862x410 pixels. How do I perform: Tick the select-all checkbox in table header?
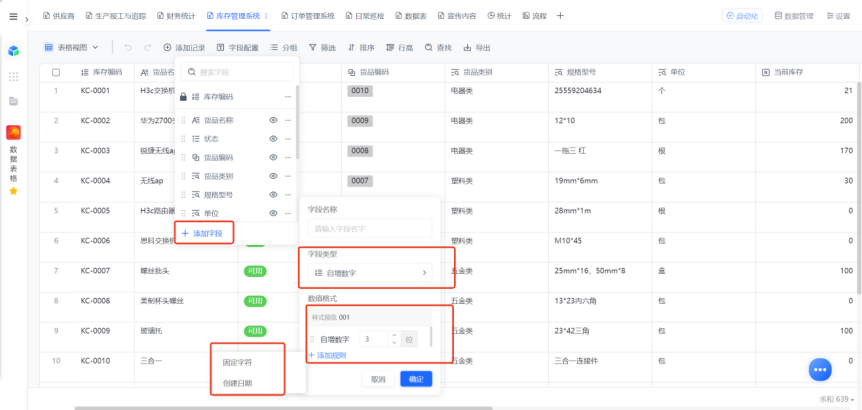(x=56, y=72)
